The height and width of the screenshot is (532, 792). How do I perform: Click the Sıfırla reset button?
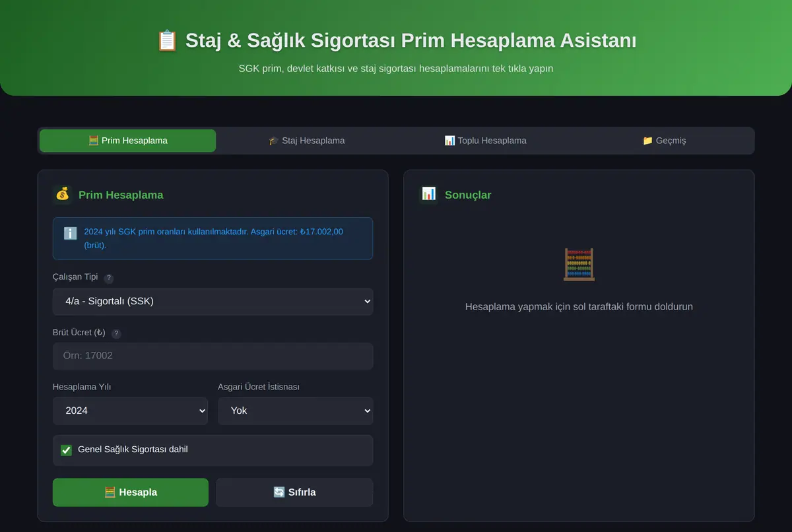pos(294,492)
